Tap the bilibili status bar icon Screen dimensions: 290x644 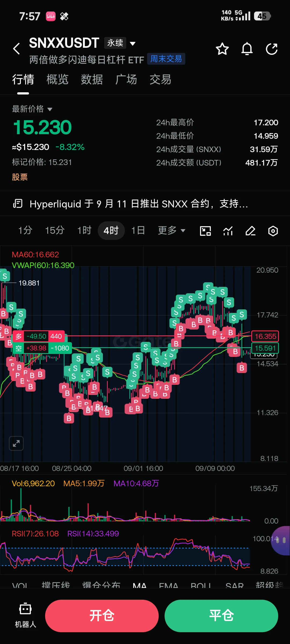click(x=51, y=16)
